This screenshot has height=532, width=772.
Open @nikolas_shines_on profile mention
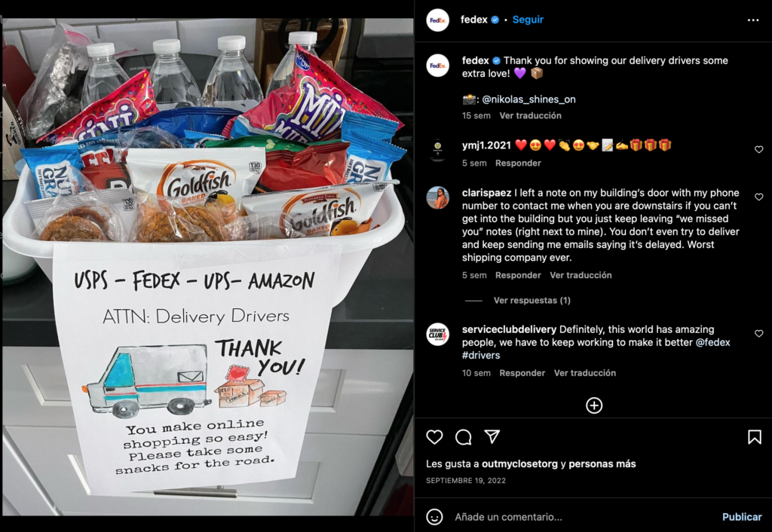(528, 99)
